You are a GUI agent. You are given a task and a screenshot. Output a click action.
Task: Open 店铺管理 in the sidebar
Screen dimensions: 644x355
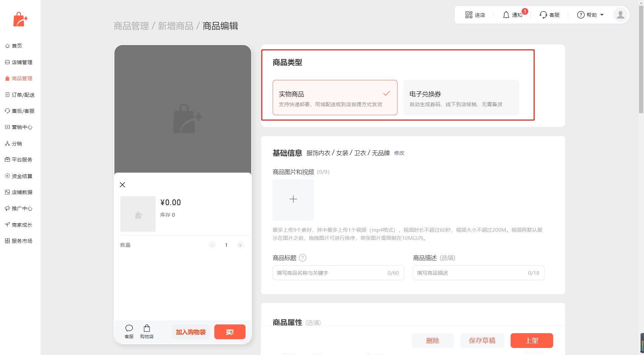pos(19,62)
